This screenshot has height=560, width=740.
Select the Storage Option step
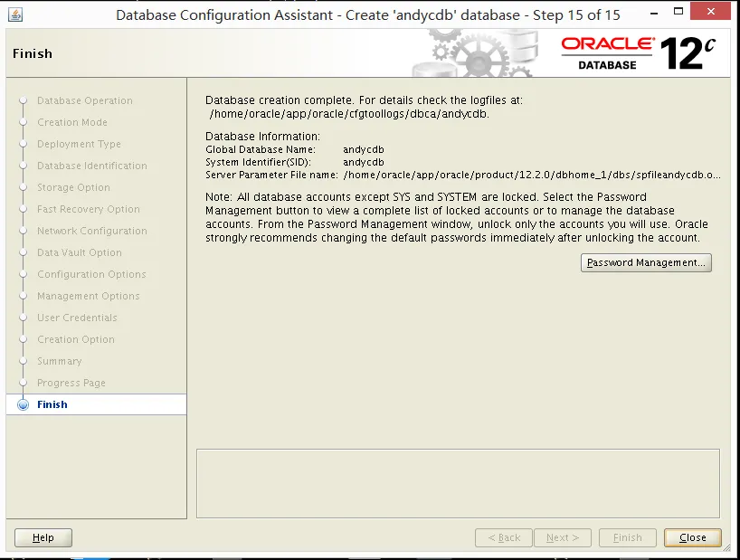73,187
